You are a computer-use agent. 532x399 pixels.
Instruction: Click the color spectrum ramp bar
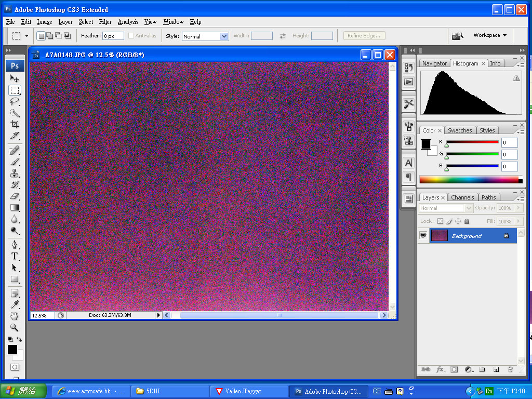tap(469, 180)
